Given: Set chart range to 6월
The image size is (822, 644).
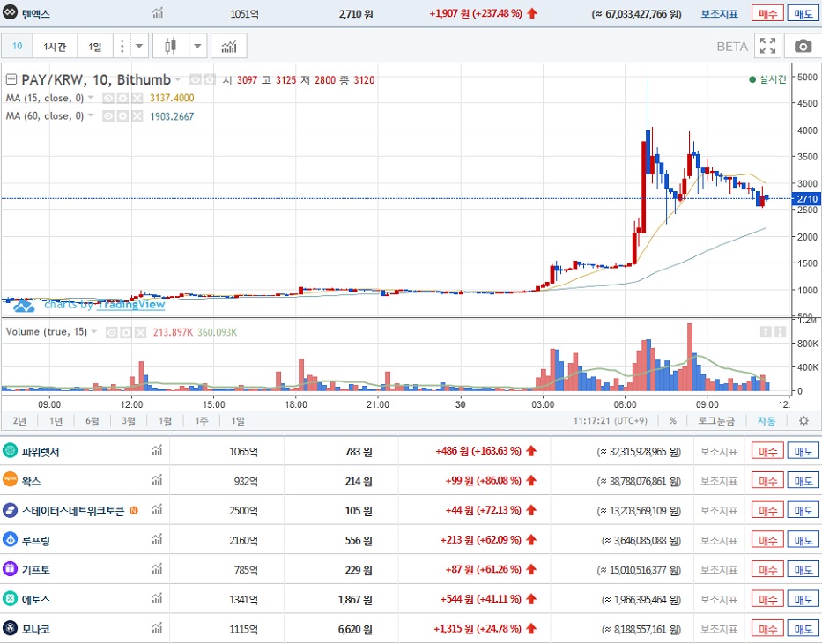Looking at the screenshot, I should pos(93,421).
